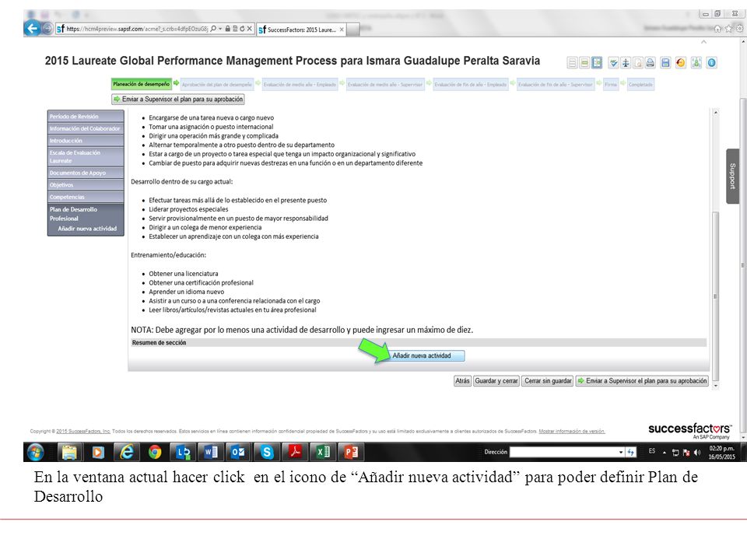747x560 pixels.
Task: Jump to Competencias in the sidebar
Action: [x=86, y=197]
